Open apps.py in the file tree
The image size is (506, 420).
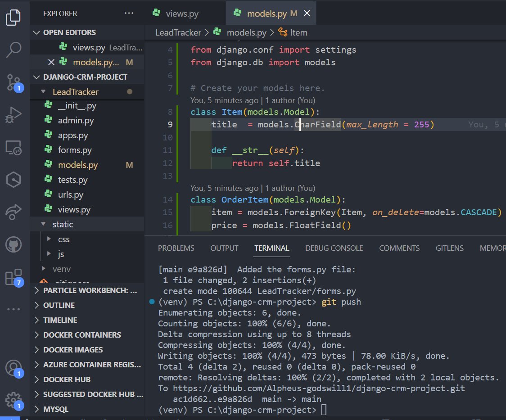[87, 135]
